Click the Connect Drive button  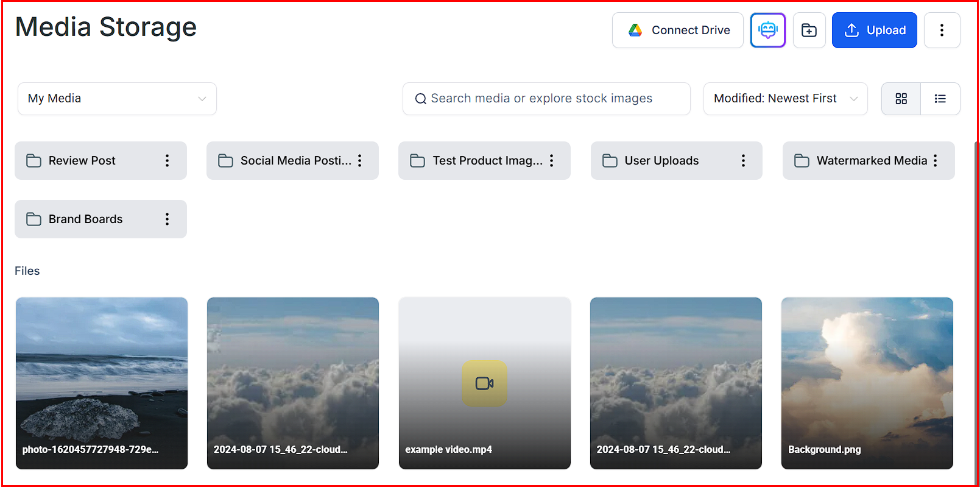coord(677,30)
